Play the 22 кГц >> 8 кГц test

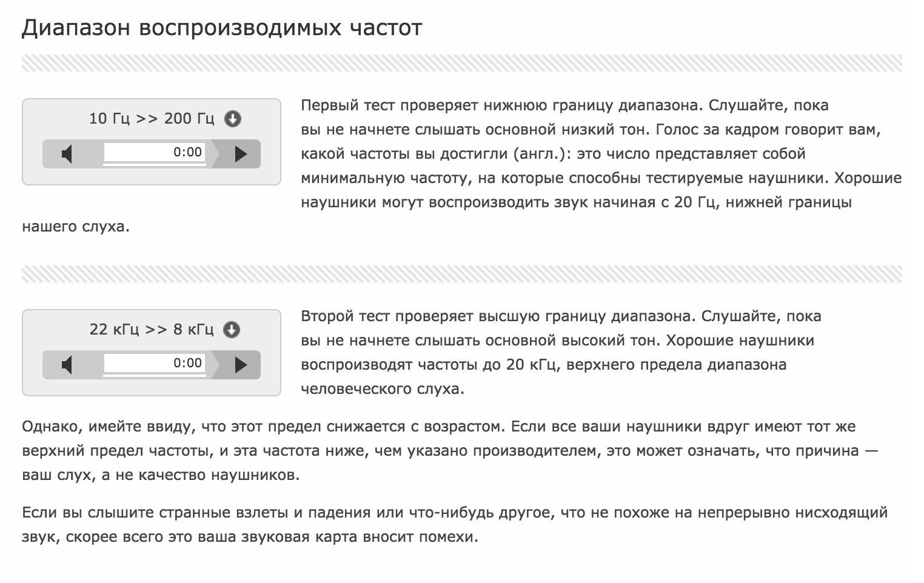pos(241,365)
